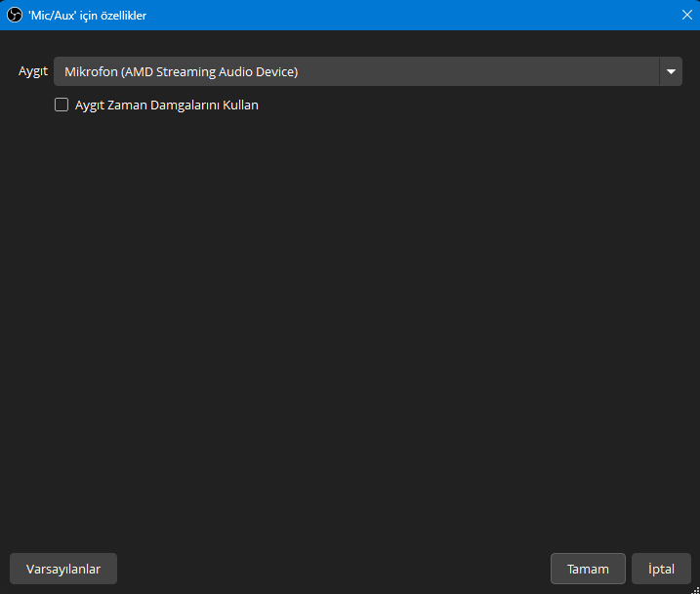Image resolution: width=700 pixels, height=594 pixels.
Task: Restore defaults using Varsayılanlar
Action: pyautogui.click(x=63, y=569)
